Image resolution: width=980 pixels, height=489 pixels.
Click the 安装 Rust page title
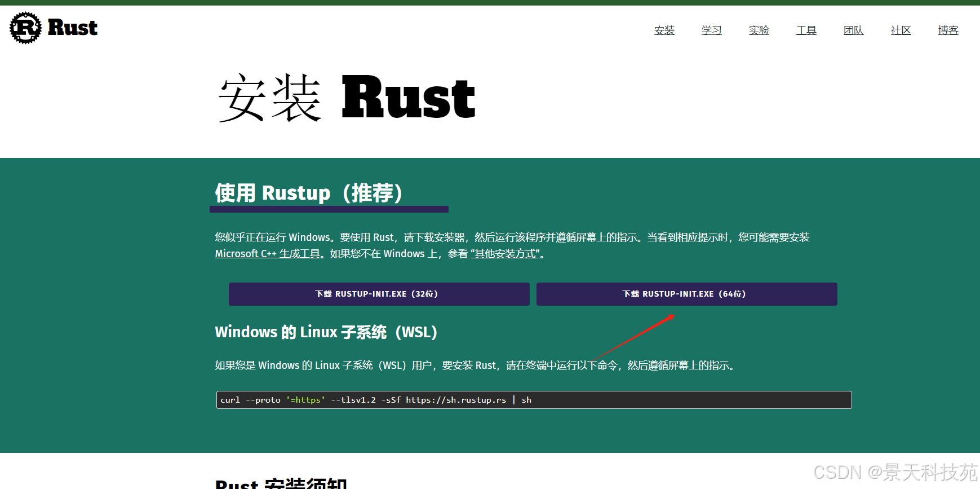pos(347,98)
